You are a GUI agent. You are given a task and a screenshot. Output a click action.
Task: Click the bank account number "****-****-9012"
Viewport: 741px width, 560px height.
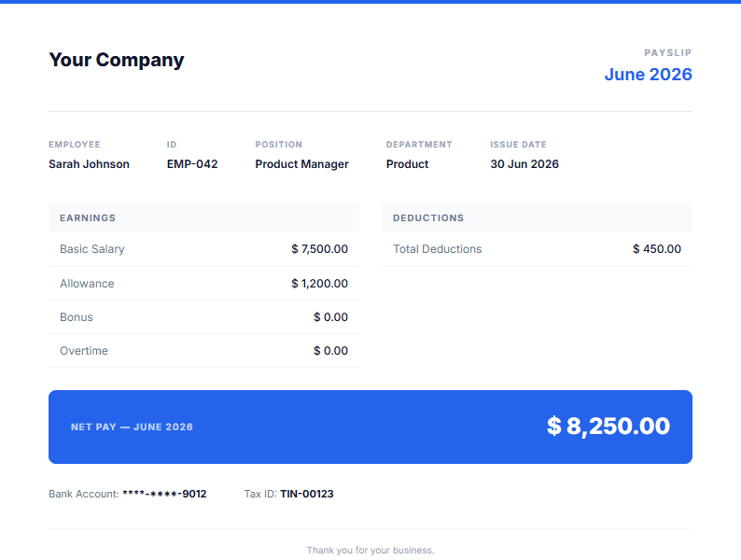point(164,494)
